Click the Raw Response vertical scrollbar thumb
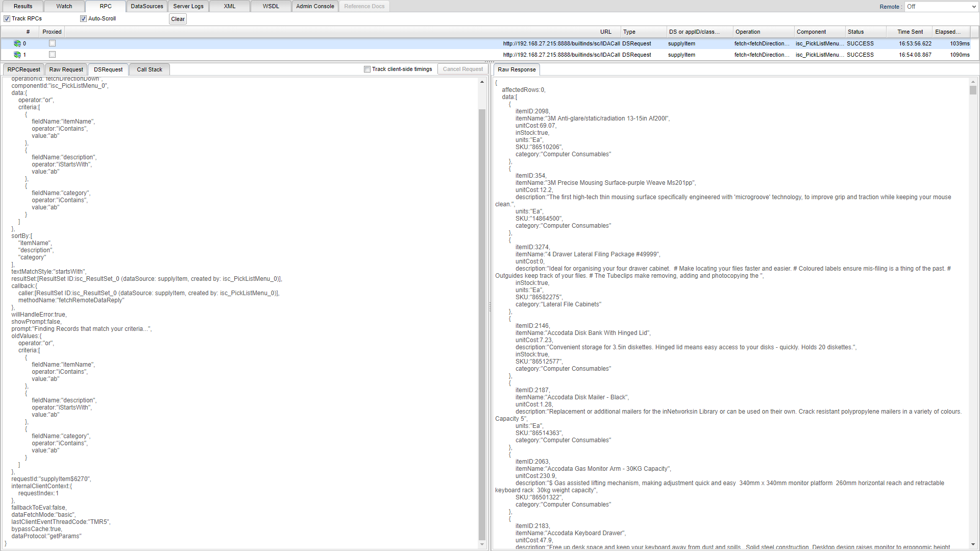 pyautogui.click(x=973, y=90)
